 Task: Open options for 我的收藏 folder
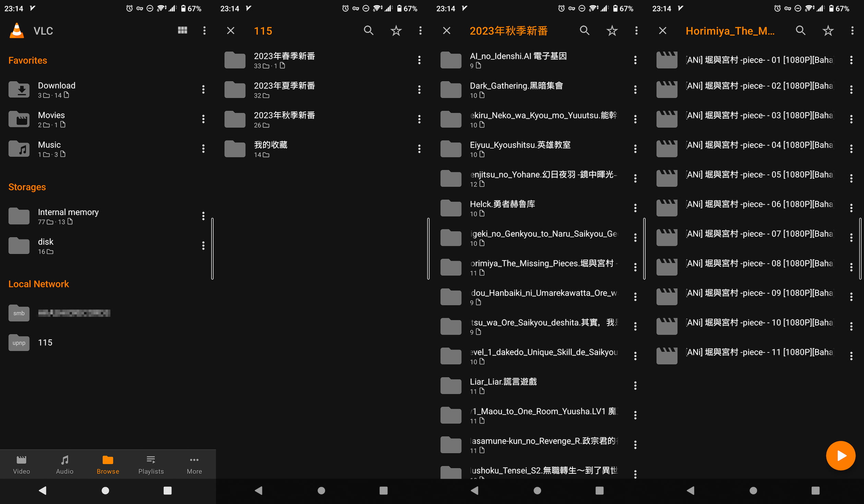click(419, 149)
